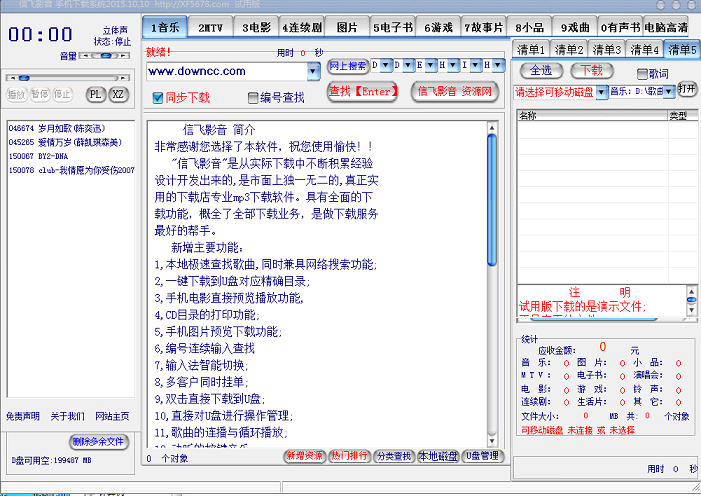Click the 停止 stop button
This screenshot has height=496, width=701.
[x=62, y=94]
